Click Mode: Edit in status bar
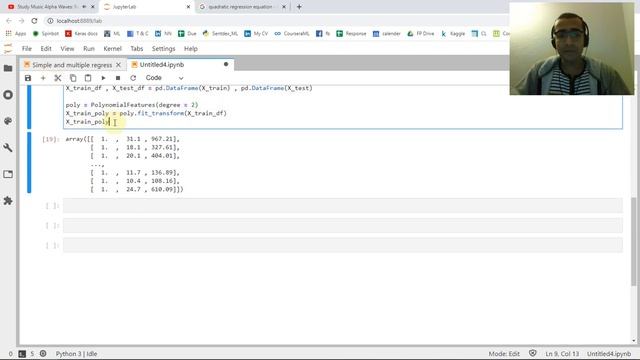This screenshot has width=640, height=360. [504, 354]
